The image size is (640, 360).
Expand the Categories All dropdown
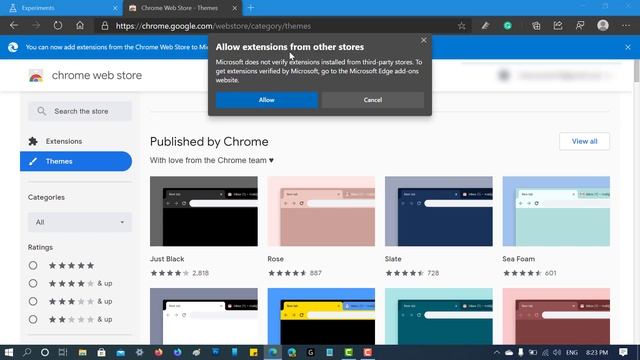(80, 222)
